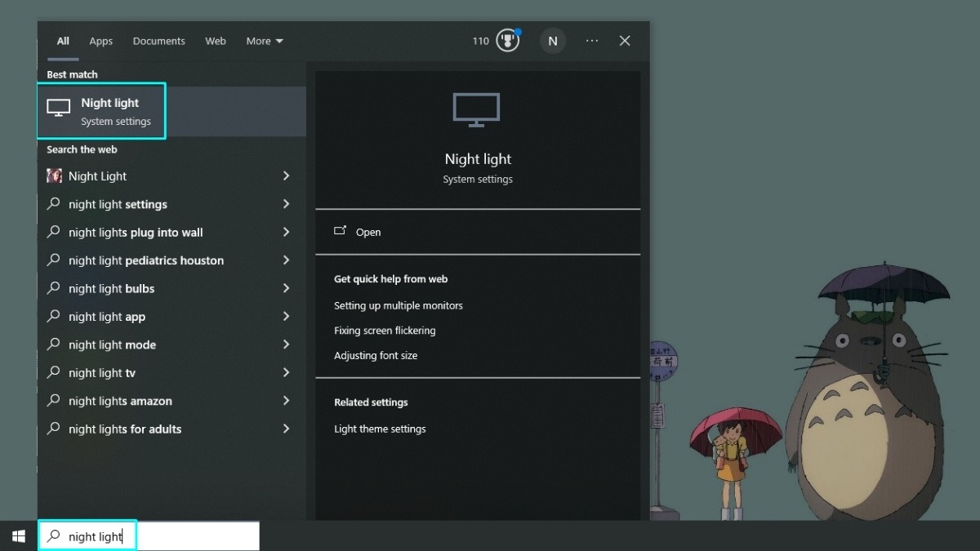Switch to the Apps tab
This screenshot has height=551, width=980.
coord(101,41)
